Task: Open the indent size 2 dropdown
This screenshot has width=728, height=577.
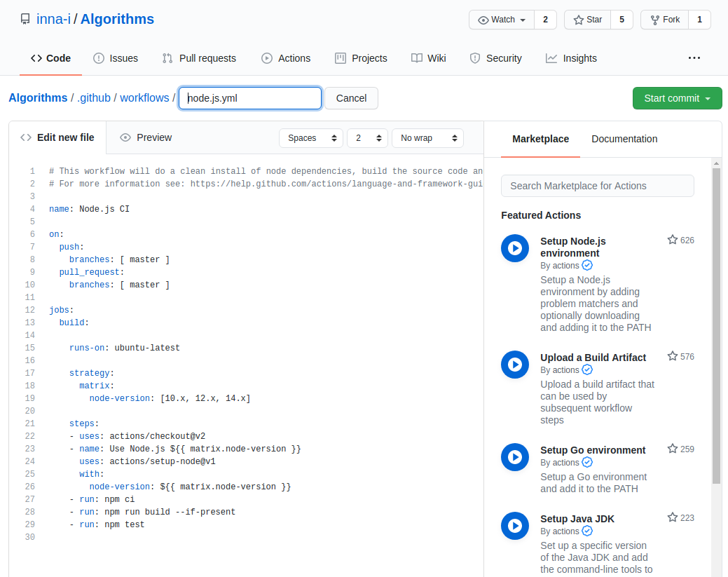Action: [x=367, y=138]
